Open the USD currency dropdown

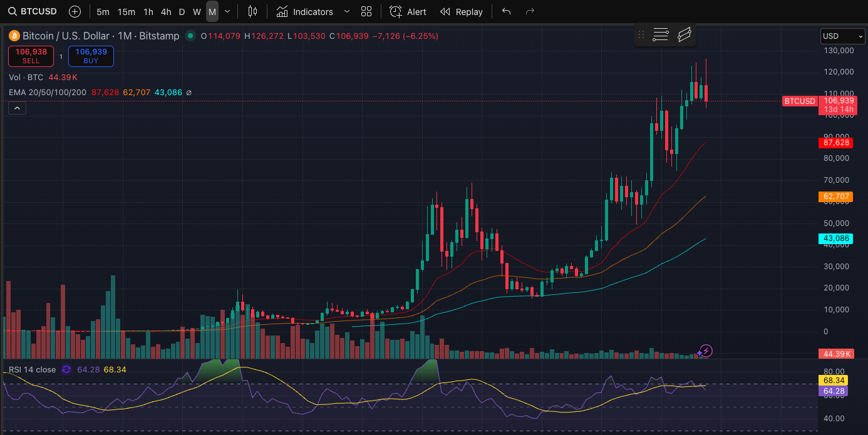coord(842,36)
